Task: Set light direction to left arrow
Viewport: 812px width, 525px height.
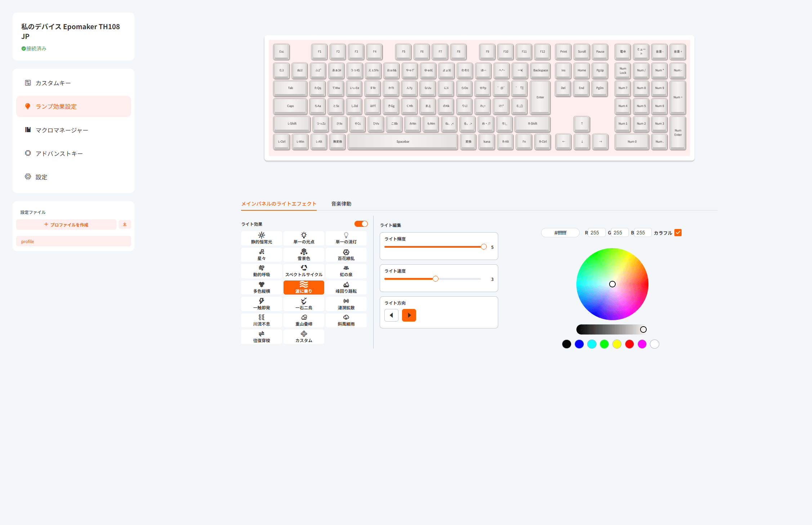Action: (x=391, y=315)
